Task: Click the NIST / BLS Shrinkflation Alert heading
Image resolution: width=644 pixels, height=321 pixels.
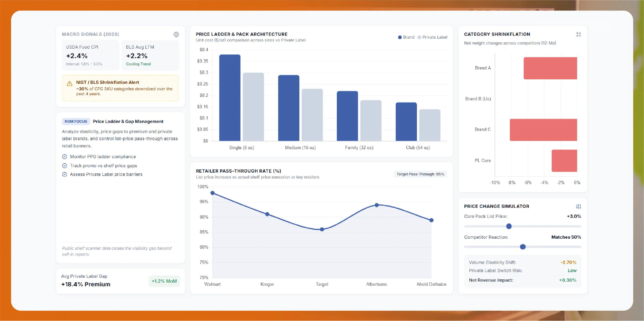Action: click(107, 82)
